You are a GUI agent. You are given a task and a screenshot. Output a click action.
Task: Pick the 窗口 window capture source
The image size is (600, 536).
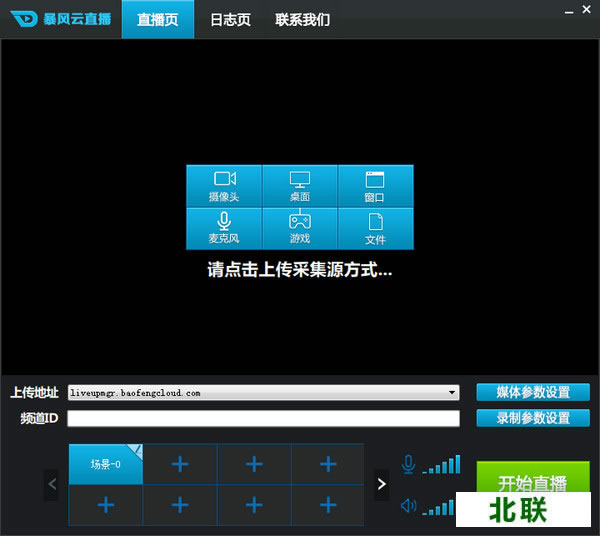(x=375, y=186)
